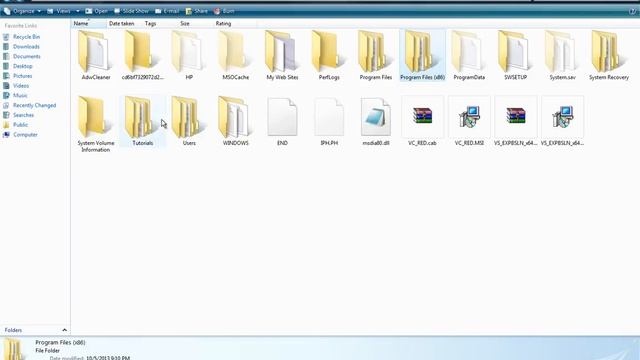Open the System.sav folder
Screen dimensions: 640x360
pyautogui.click(x=562, y=55)
